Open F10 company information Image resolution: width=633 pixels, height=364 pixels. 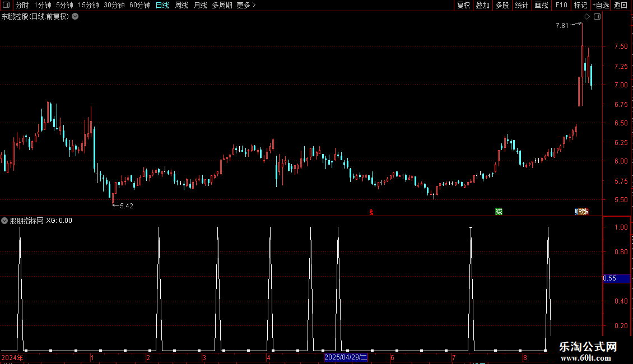click(x=561, y=5)
